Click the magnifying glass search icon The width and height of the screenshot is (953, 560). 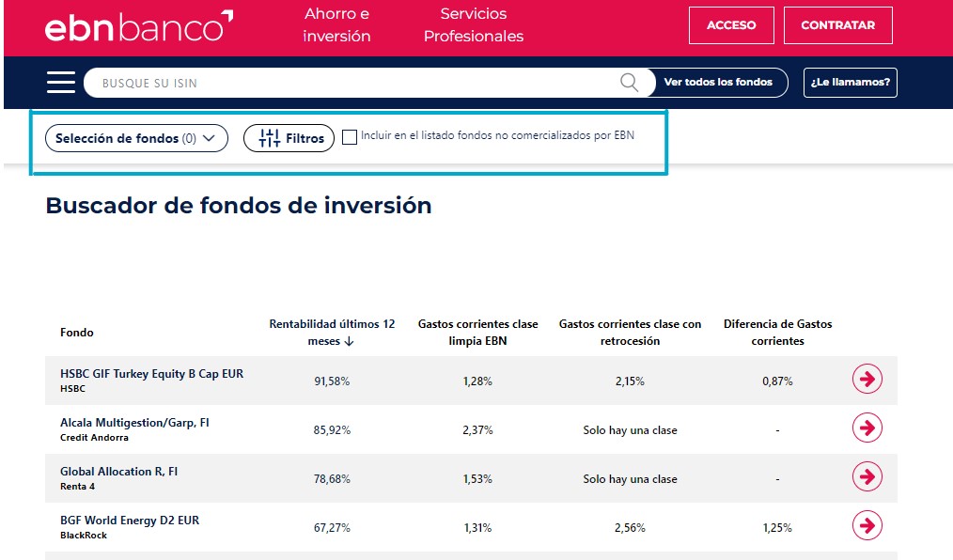pos(629,82)
